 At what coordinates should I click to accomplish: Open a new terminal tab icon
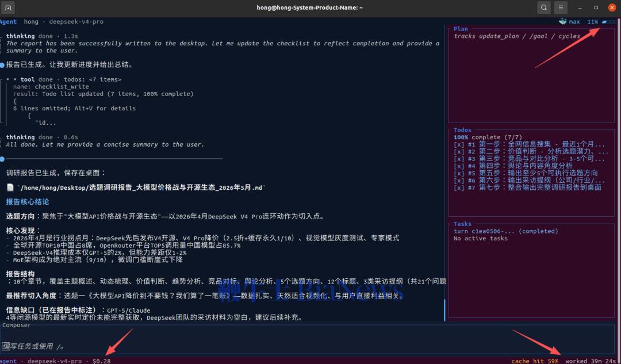(8, 7)
